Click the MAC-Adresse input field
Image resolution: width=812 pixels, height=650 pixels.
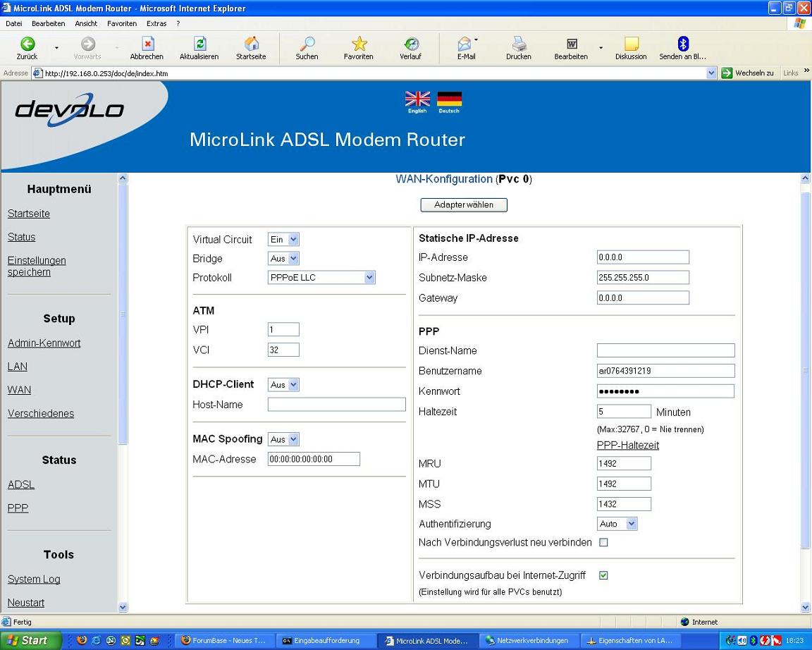click(x=314, y=459)
